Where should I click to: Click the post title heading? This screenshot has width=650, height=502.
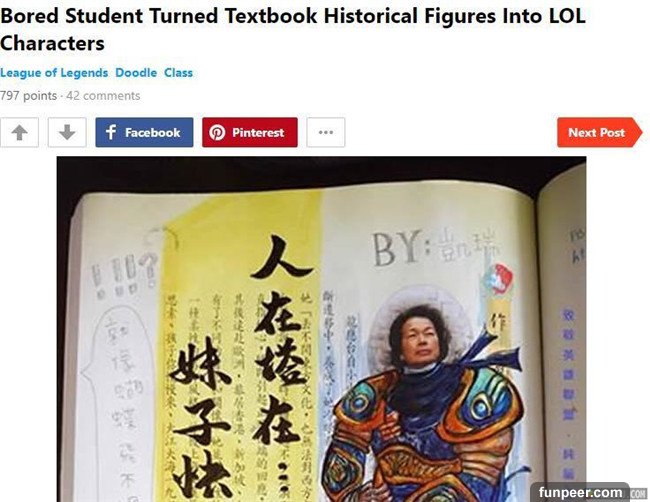pos(292,30)
